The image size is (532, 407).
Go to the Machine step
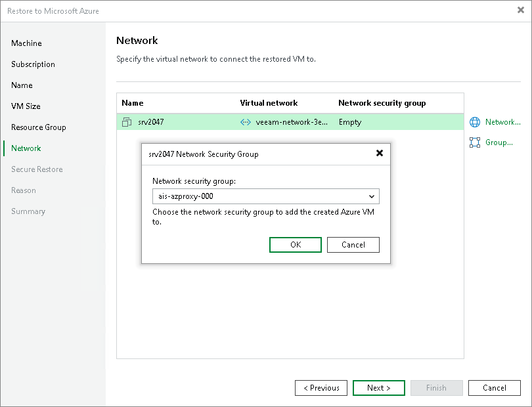(26, 43)
